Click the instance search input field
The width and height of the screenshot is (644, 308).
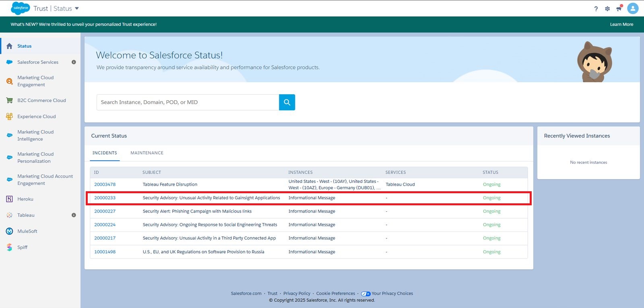click(188, 102)
